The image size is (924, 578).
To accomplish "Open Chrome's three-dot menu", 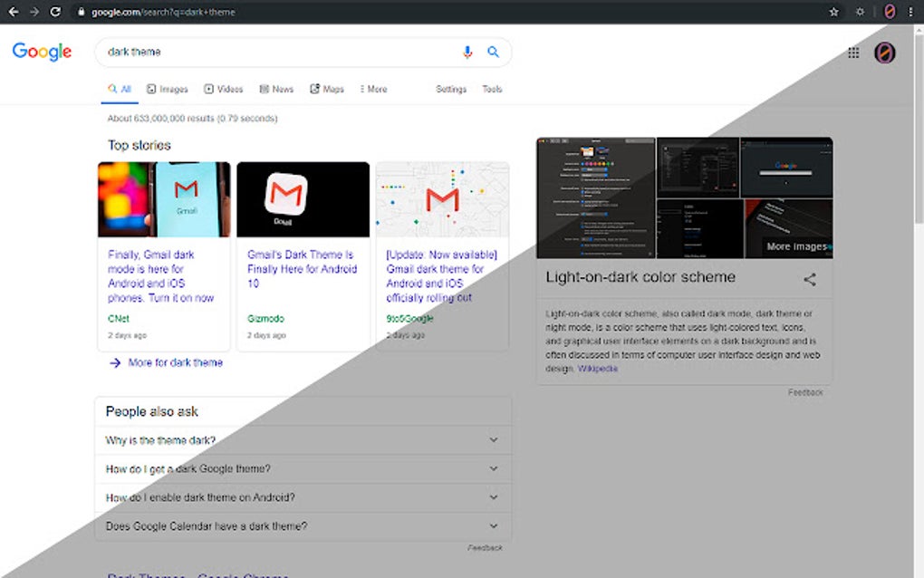I will tap(910, 12).
